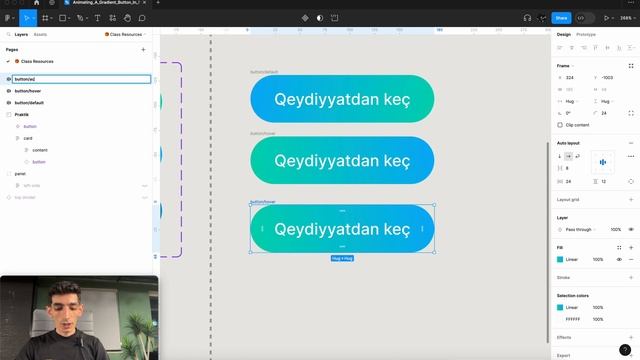This screenshot has height=360, width=640.
Task: Click the Create component icon
Action: 305,18
